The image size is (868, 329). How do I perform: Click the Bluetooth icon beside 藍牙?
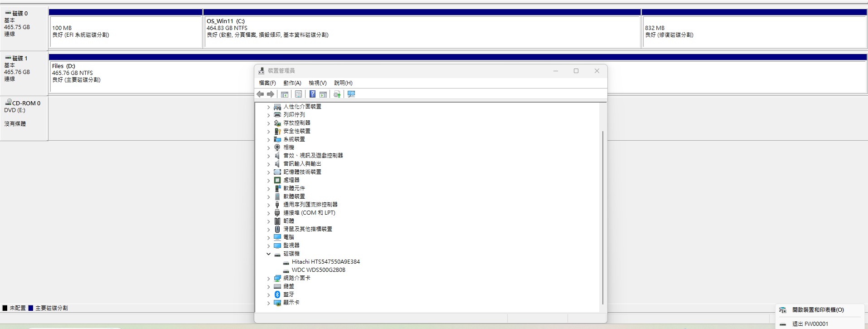pos(277,295)
